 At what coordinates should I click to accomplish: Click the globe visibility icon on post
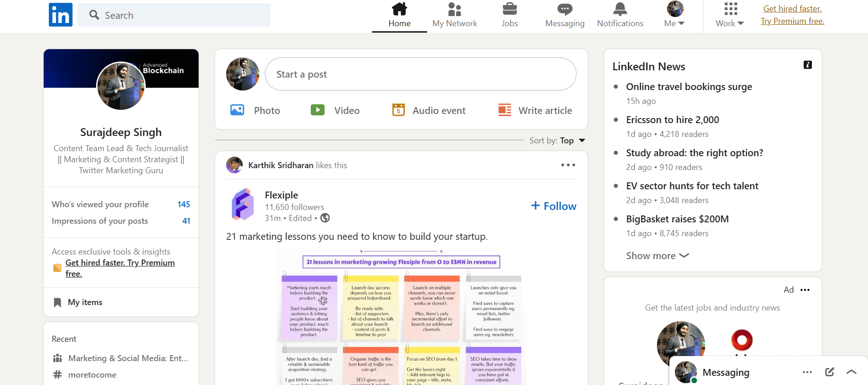[325, 218]
